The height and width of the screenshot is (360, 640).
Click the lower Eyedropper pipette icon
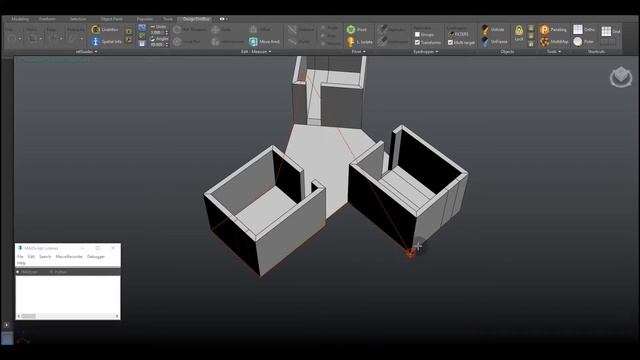382,41
